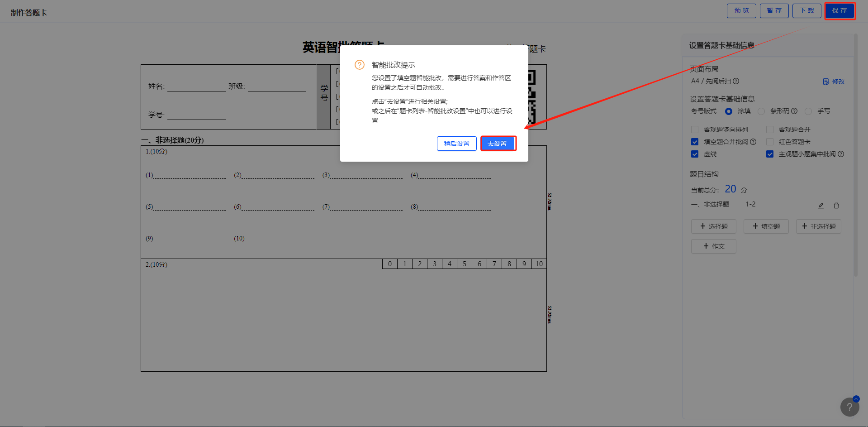
Task: Click the 一、非选择题(20分) section heading
Action: pyautogui.click(x=173, y=140)
